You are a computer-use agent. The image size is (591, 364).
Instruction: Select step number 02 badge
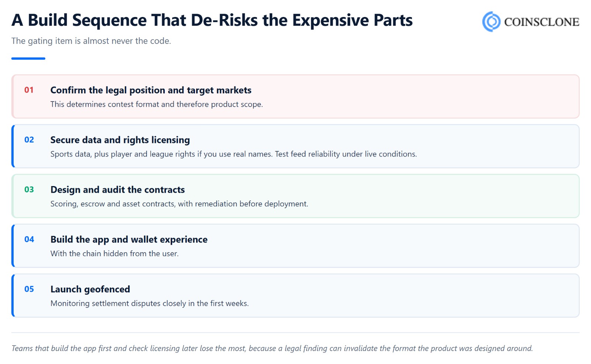[29, 140]
